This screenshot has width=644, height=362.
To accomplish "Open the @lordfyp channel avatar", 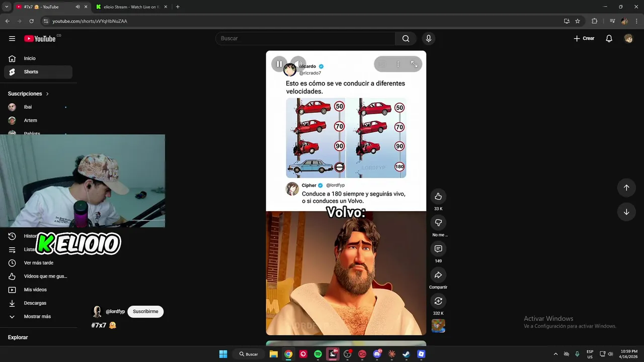I will 97,312.
